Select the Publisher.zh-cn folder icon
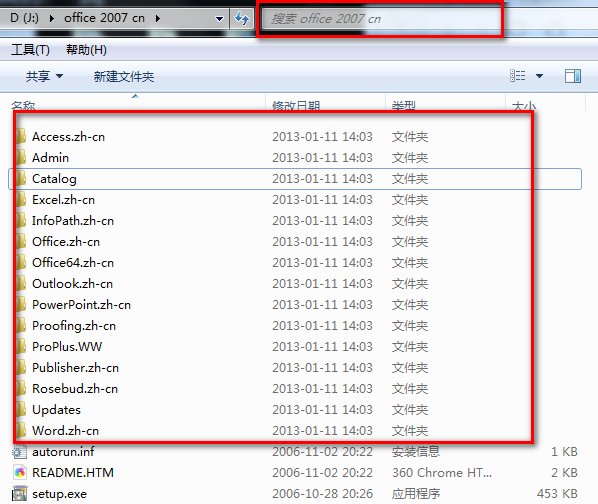This screenshot has width=598, height=504. (20, 368)
